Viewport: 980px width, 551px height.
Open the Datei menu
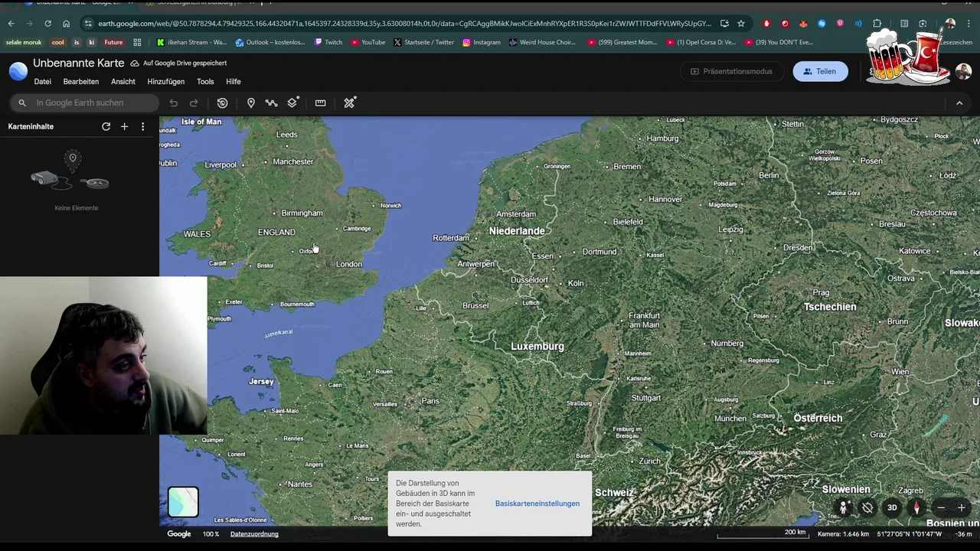tap(43, 81)
